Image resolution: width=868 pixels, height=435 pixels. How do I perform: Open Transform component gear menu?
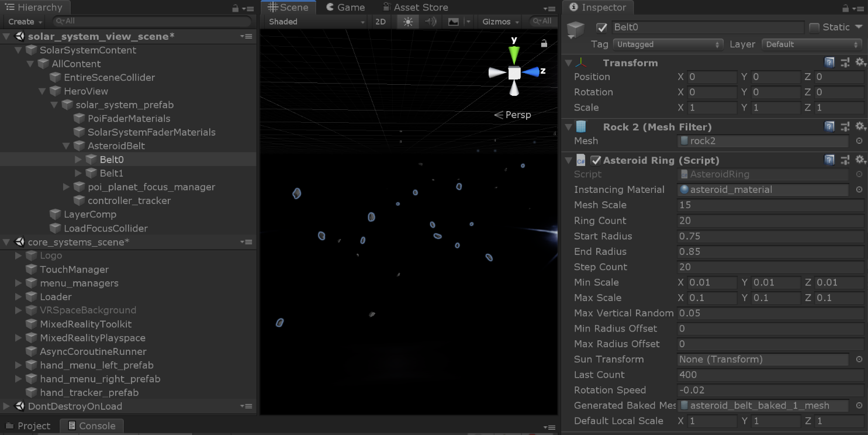coord(859,63)
